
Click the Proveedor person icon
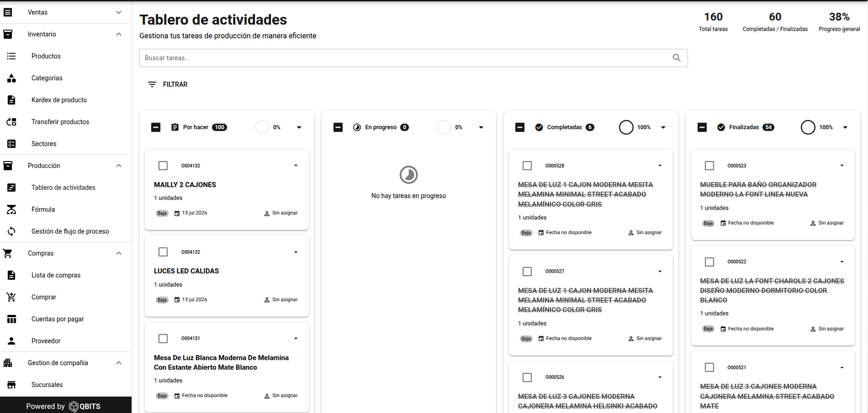[11, 341]
